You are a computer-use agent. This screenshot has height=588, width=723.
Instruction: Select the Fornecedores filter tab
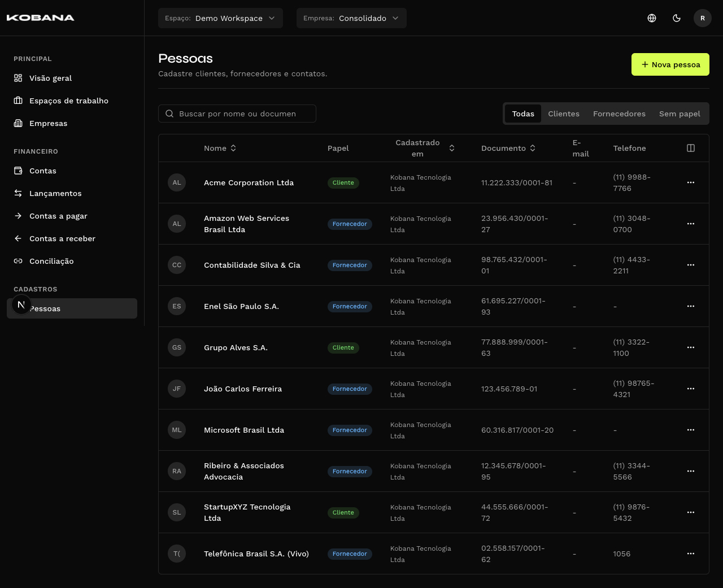click(x=619, y=114)
